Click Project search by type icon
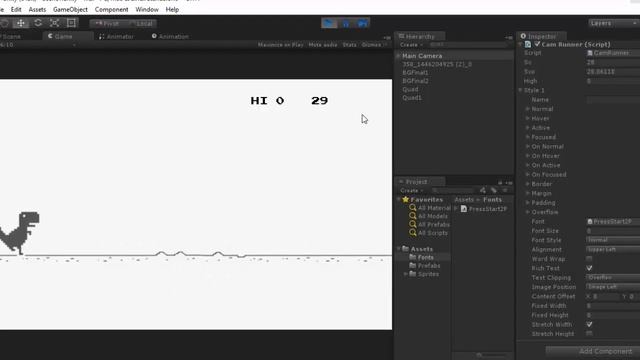Image resolution: width=640 pixels, height=360 pixels. 483,191
